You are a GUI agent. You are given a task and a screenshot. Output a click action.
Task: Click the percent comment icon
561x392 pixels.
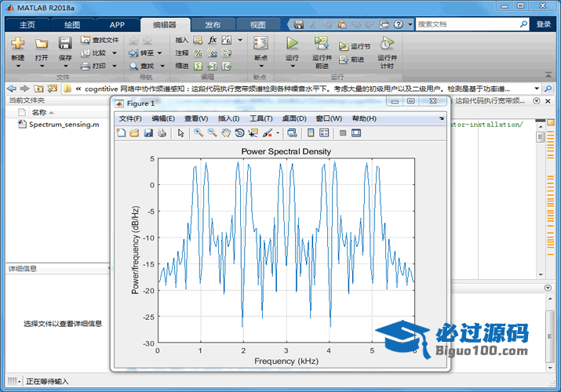point(198,53)
